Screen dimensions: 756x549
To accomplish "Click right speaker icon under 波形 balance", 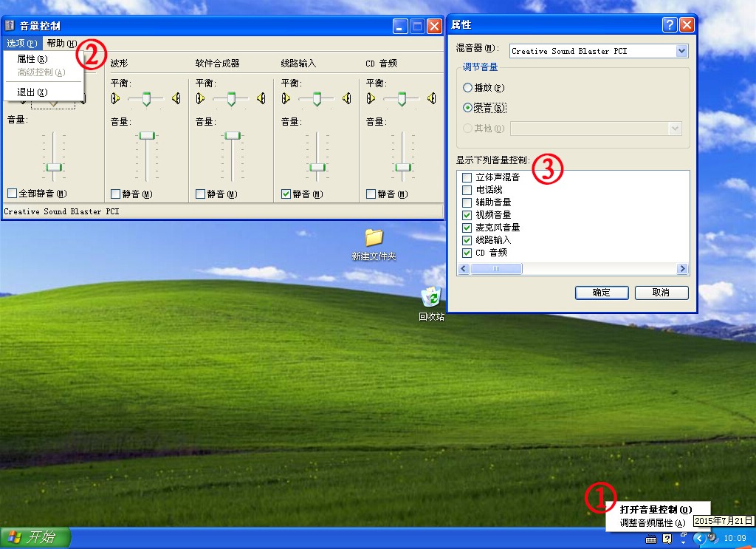I will pyautogui.click(x=176, y=98).
